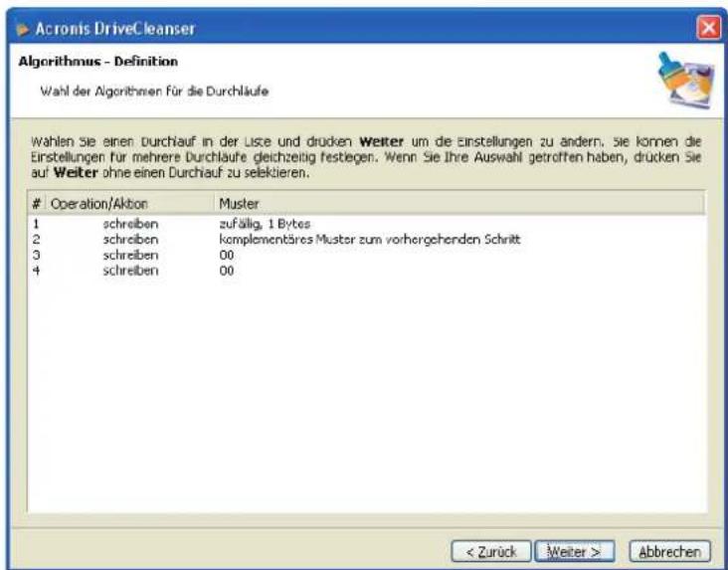This screenshot has width=728, height=570.
Task: Click 'schreiben' in row 3
Action: tap(130, 255)
